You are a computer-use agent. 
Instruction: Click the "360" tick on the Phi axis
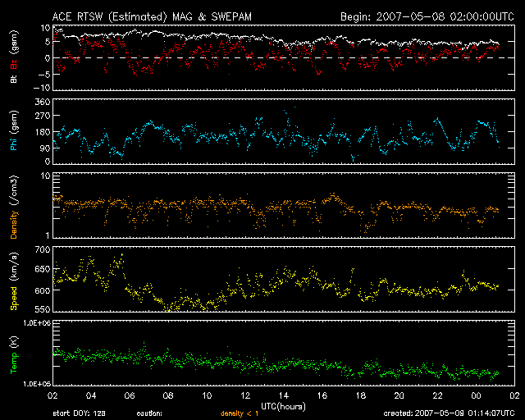click(x=43, y=102)
